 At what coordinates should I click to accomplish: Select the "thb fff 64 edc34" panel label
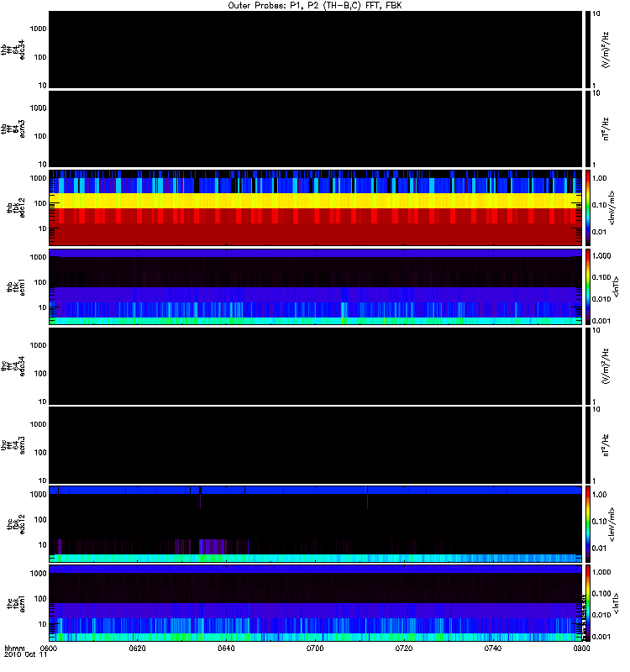coord(13,50)
